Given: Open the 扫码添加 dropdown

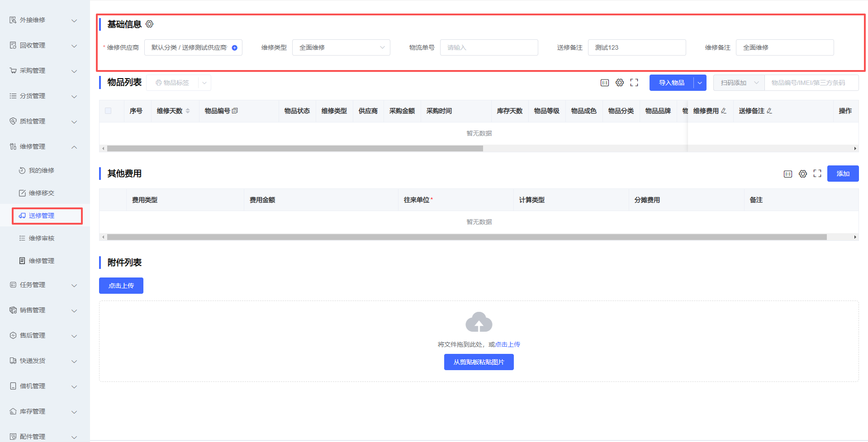Looking at the screenshot, I should (739, 83).
